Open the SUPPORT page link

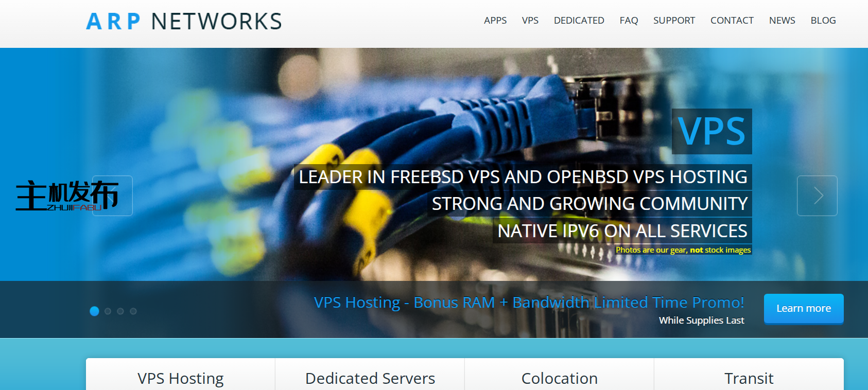(x=674, y=21)
